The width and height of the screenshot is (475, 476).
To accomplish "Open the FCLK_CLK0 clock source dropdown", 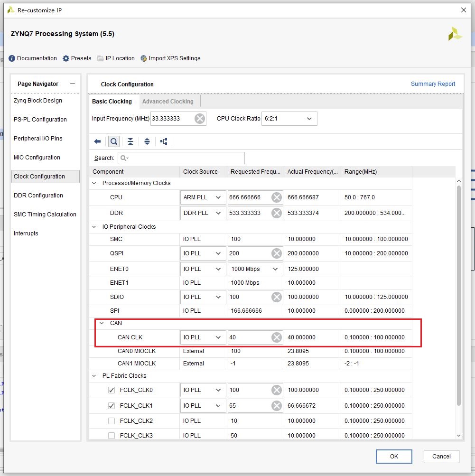I will 203,390.
